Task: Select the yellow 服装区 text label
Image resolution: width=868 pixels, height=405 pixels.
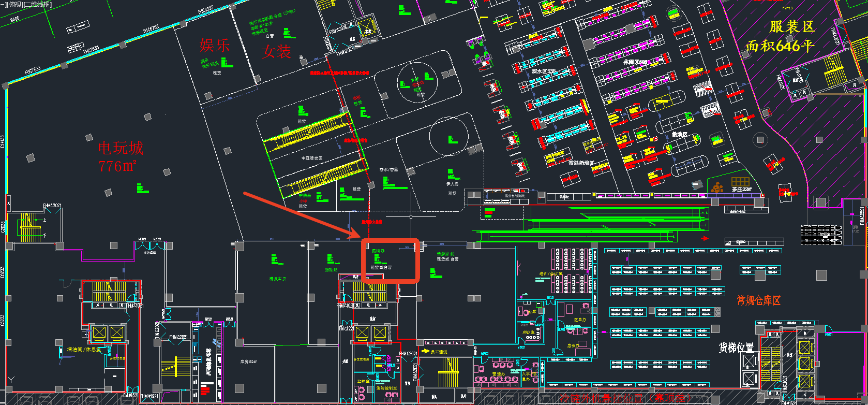Action: (x=791, y=27)
